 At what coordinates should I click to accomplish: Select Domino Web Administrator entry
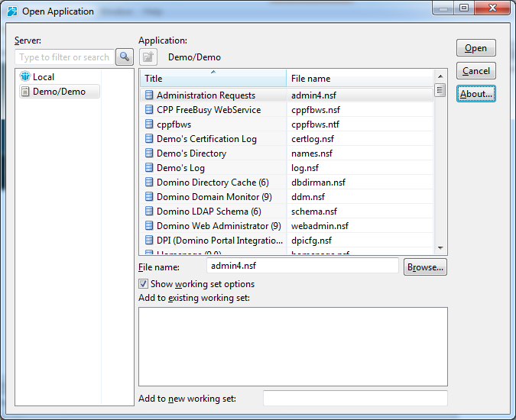219,226
